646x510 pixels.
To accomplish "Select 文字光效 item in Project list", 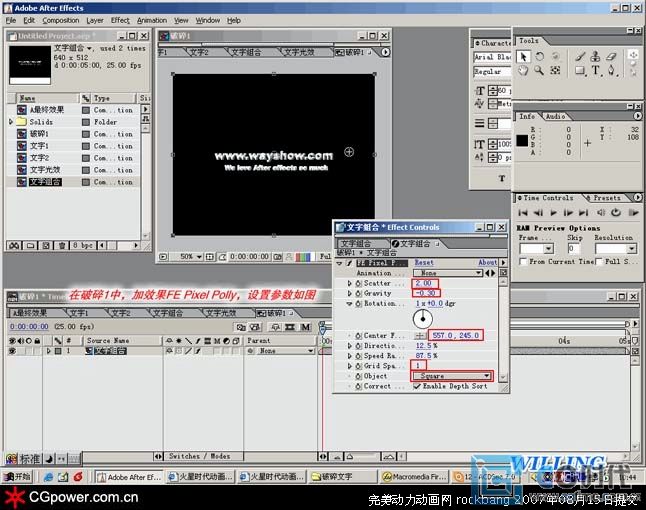I will tap(45, 170).
